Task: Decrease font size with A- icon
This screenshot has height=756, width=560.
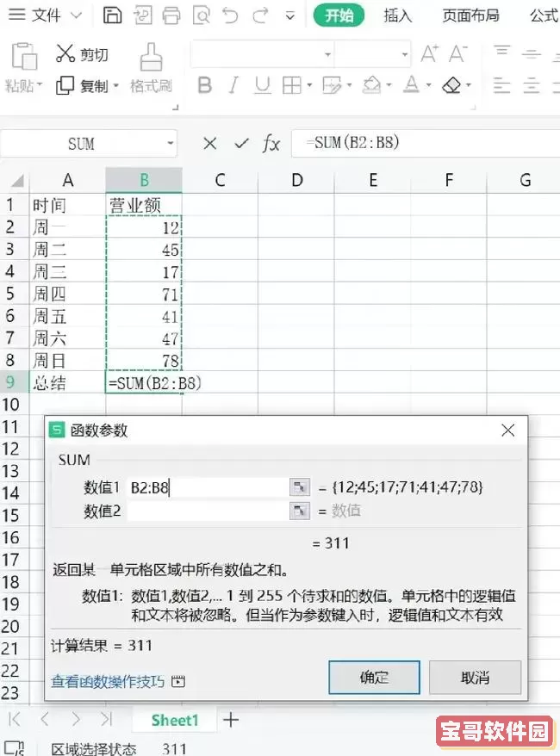Action: (457, 53)
